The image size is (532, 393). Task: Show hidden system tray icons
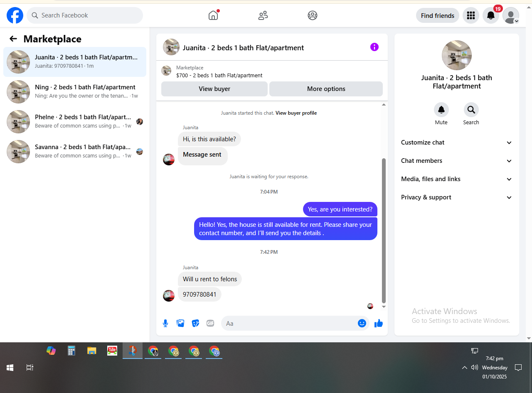465,367
